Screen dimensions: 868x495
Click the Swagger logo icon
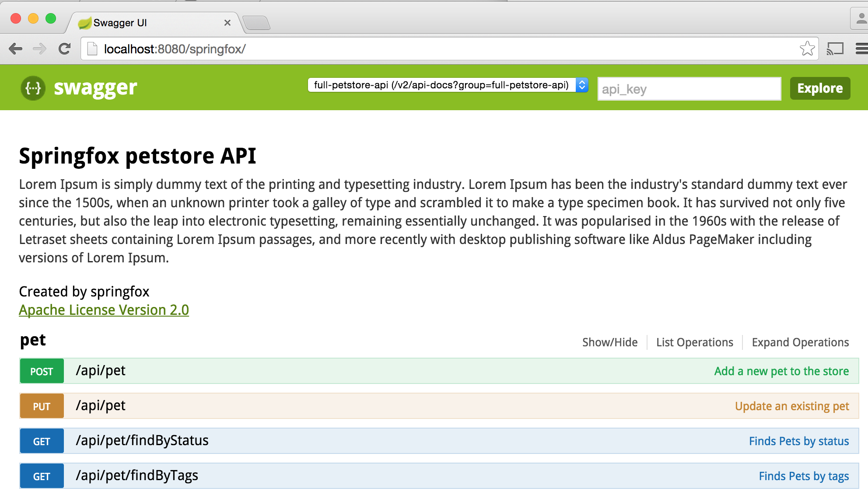(33, 88)
